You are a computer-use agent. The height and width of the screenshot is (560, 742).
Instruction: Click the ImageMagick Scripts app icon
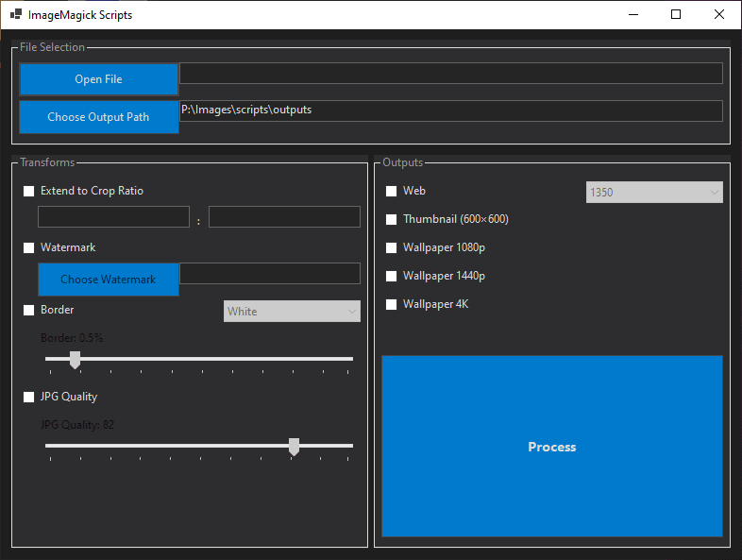16,14
